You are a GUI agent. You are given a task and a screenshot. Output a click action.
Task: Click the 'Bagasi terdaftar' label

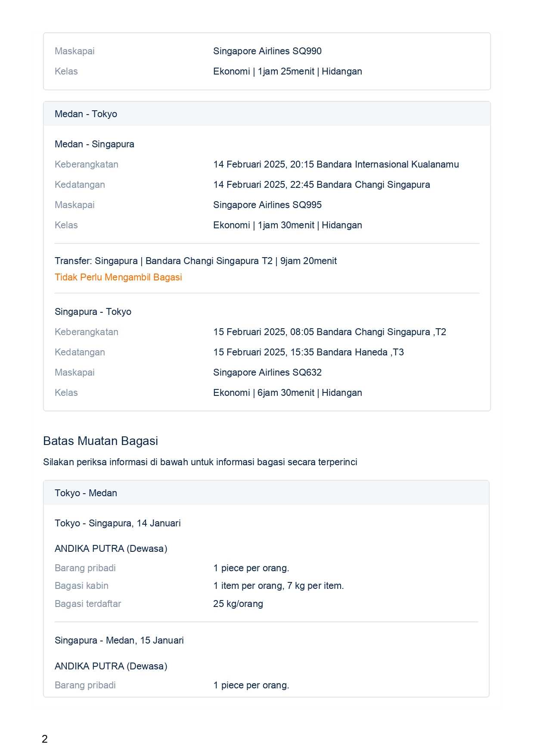(88, 604)
